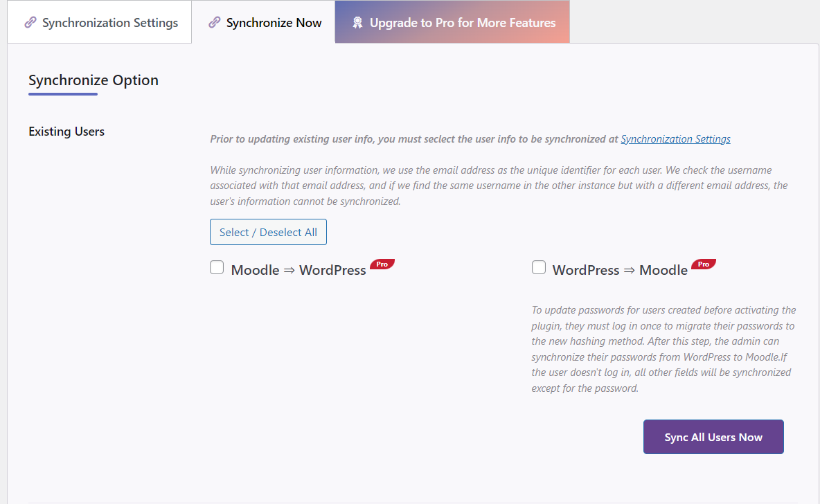This screenshot has height=504, width=820.
Task: Click the award ribbon icon on Upgrade tab
Action: click(357, 23)
